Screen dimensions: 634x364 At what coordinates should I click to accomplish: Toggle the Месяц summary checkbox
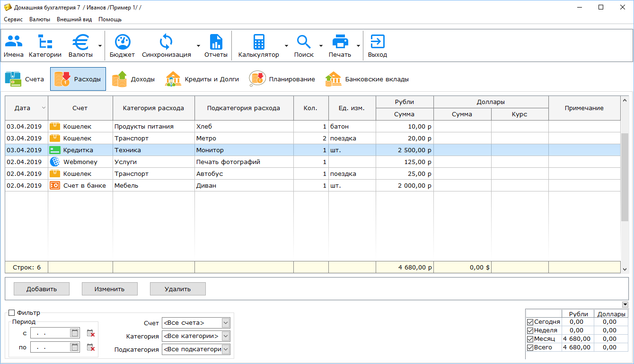(530, 339)
